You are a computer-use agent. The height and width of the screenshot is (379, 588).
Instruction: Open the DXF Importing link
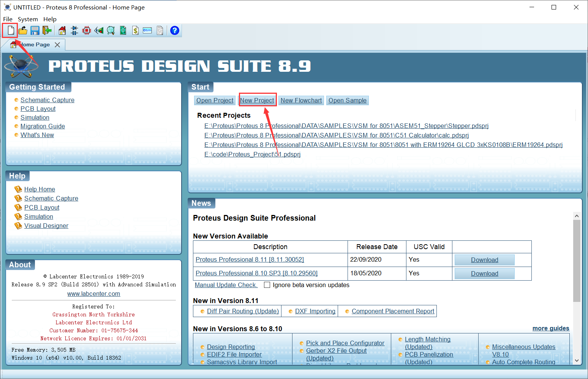315,311
